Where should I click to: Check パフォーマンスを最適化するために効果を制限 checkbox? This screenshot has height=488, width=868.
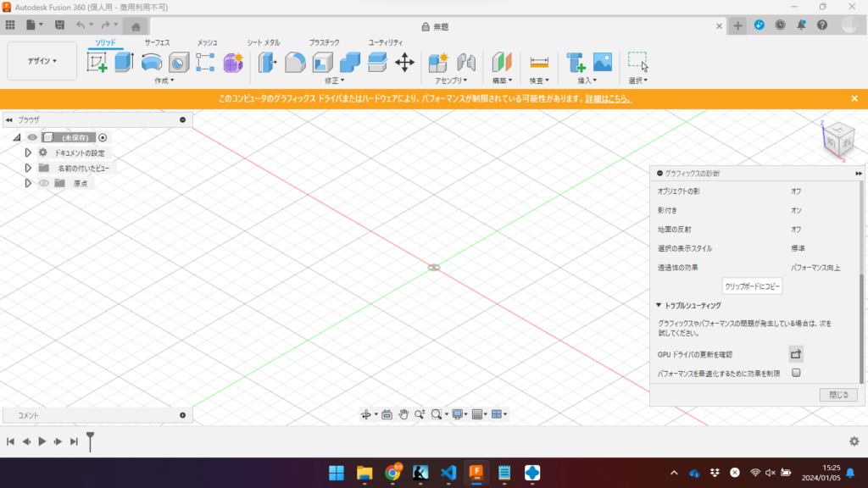(796, 373)
